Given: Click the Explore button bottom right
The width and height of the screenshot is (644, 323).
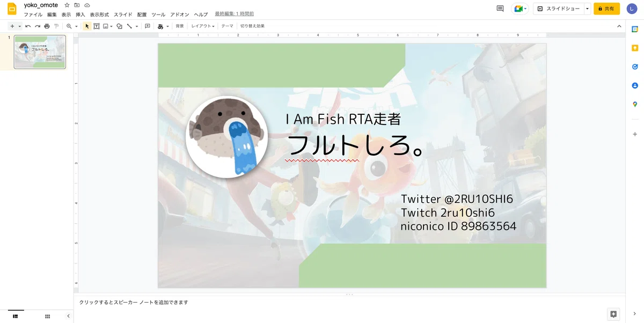Looking at the screenshot, I should click(x=613, y=314).
